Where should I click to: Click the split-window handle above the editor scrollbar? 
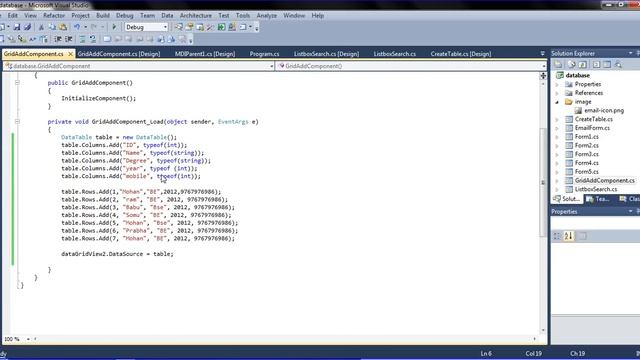tap(543, 76)
